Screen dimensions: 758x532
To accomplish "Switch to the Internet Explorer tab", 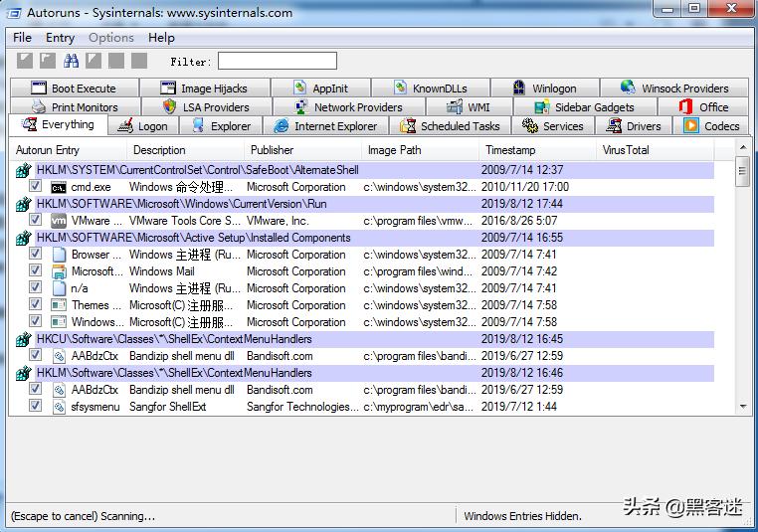I will point(326,126).
